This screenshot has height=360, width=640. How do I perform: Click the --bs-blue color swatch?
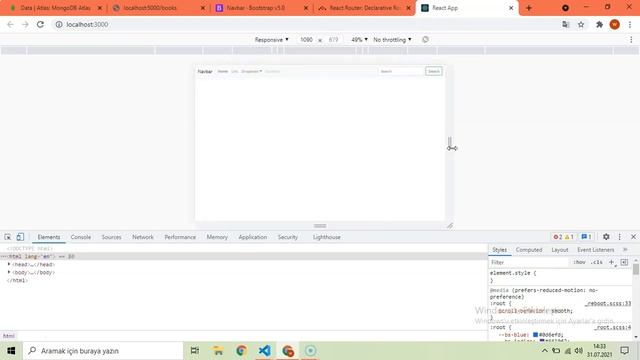click(x=536, y=335)
